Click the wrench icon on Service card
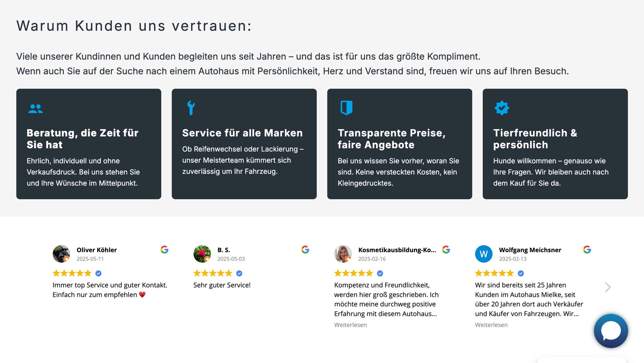644x363 pixels. 191,108
